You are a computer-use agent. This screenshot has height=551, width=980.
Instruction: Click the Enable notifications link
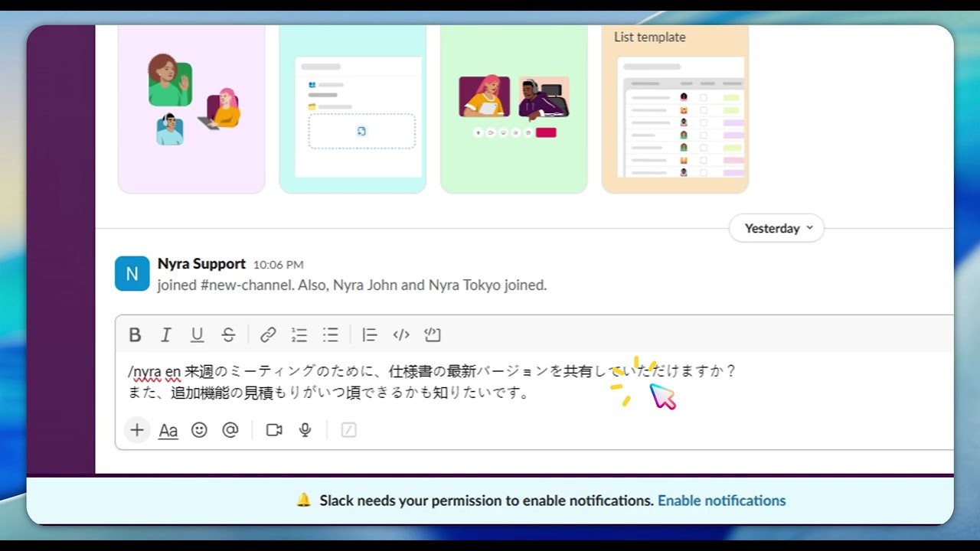coord(722,500)
